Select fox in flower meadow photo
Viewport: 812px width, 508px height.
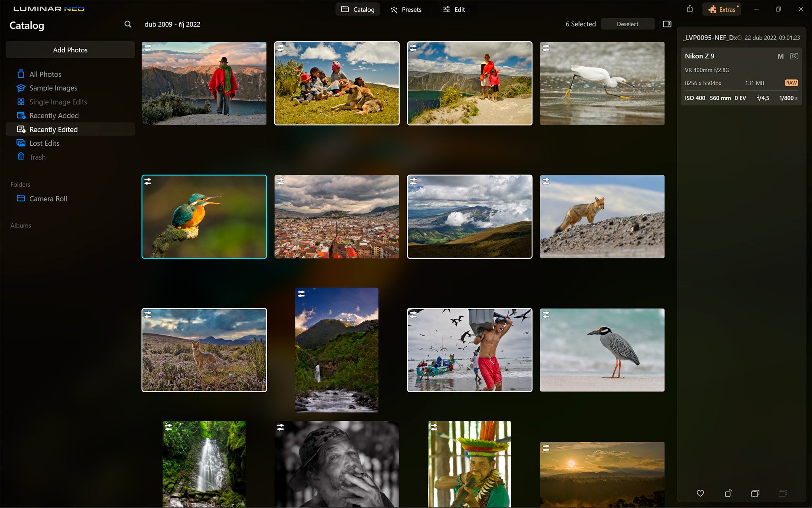204,350
